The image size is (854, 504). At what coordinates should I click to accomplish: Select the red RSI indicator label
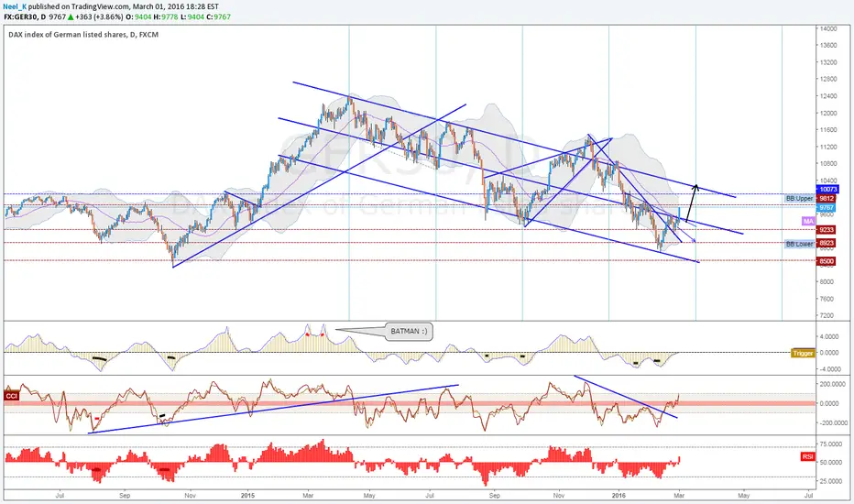point(807,456)
